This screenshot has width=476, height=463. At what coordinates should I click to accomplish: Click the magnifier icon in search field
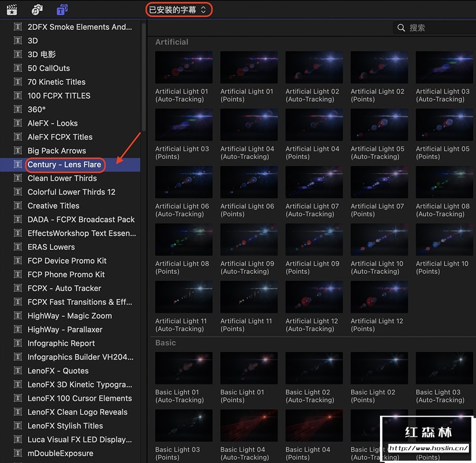401,27
